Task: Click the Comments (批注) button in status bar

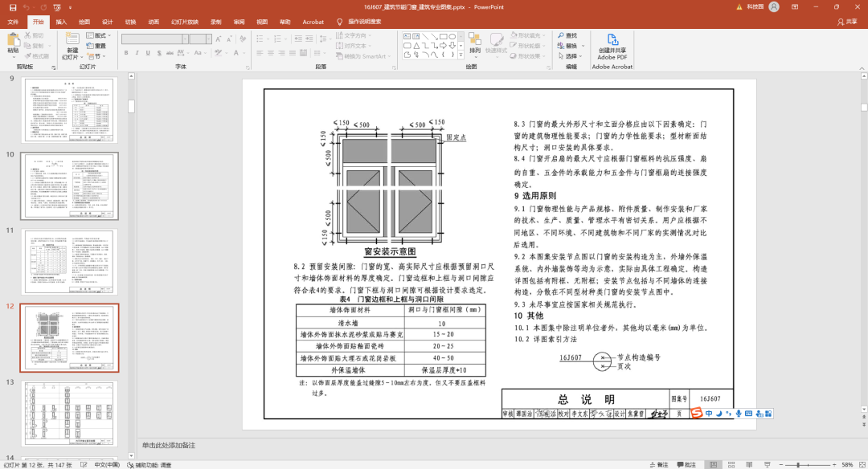Action: 686,465
